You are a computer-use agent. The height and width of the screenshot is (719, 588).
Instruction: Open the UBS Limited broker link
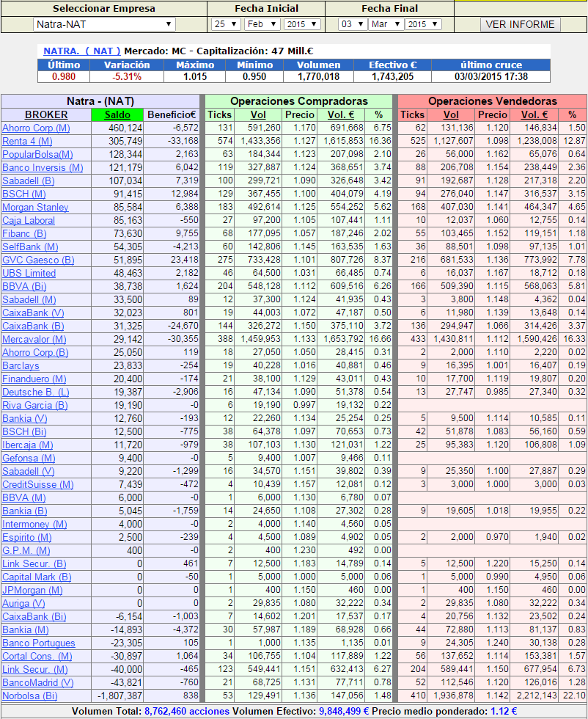(x=29, y=273)
